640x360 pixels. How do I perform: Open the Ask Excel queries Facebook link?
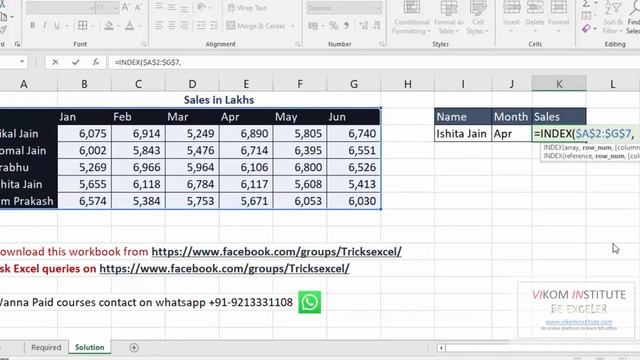coord(224,269)
